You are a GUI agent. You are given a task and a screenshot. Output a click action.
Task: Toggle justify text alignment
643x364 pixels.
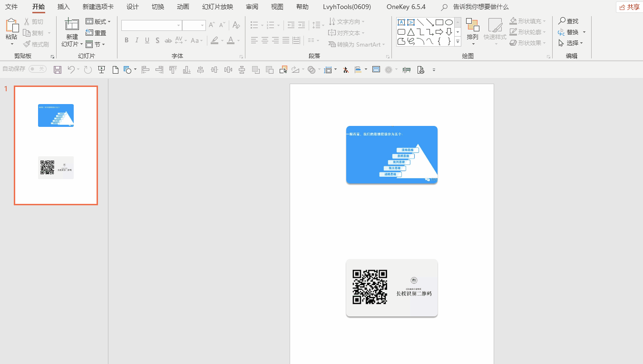tap(286, 40)
